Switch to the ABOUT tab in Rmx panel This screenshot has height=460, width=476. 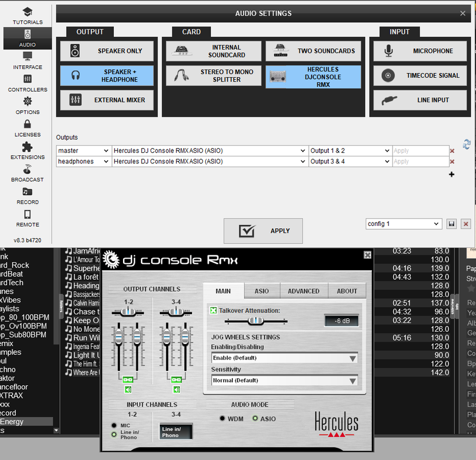tap(347, 291)
